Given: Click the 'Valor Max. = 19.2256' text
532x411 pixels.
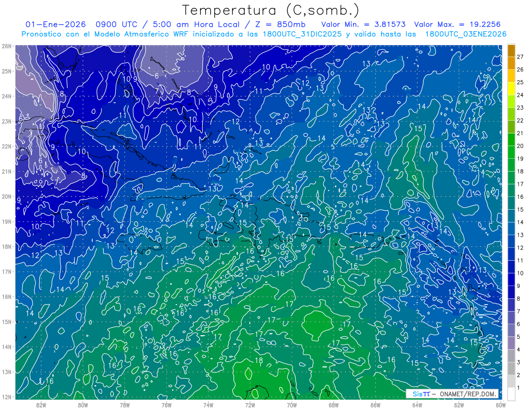Looking at the screenshot, I should [458, 24].
